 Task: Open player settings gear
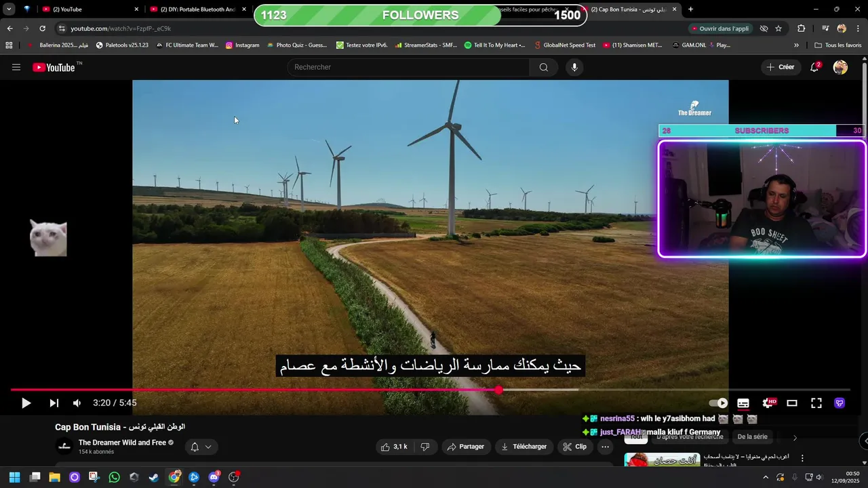[768, 403]
